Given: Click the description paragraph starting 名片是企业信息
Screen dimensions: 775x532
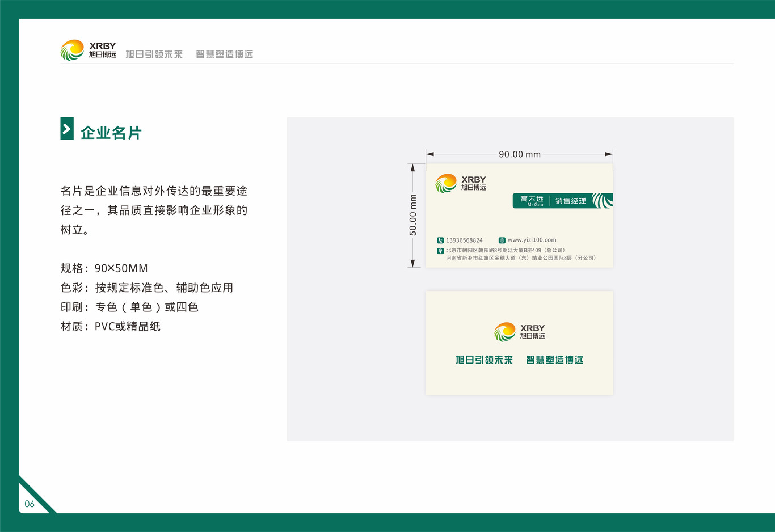Looking at the screenshot, I should point(154,210).
